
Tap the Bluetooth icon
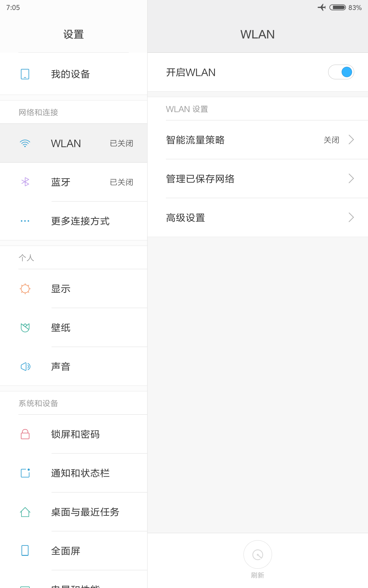click(25, 182)
